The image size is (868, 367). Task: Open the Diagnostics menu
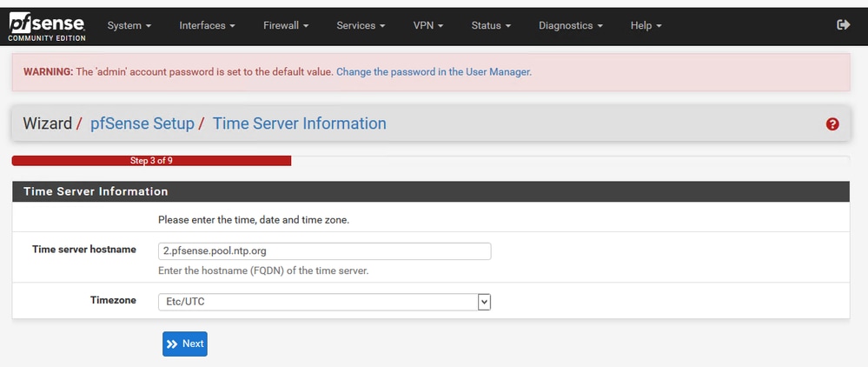tap(571, 25)
